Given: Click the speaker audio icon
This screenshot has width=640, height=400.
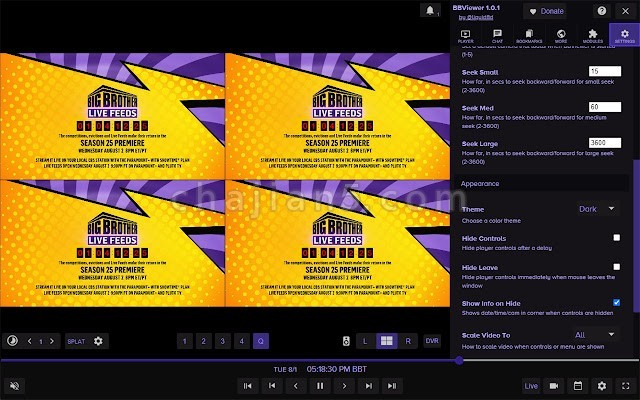Looking at the screenshot, I should coord(346,341).
